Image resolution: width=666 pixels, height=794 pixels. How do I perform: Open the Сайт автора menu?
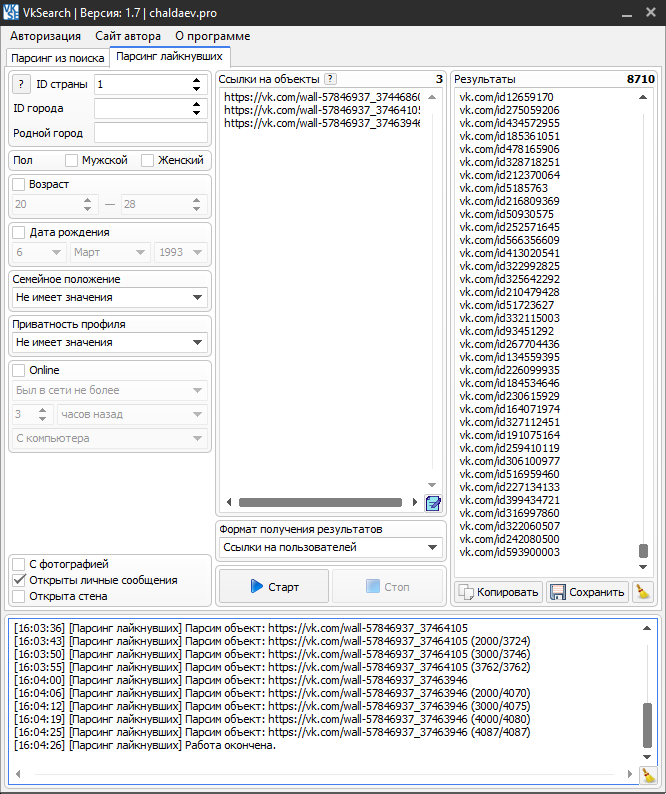(128, 36)
